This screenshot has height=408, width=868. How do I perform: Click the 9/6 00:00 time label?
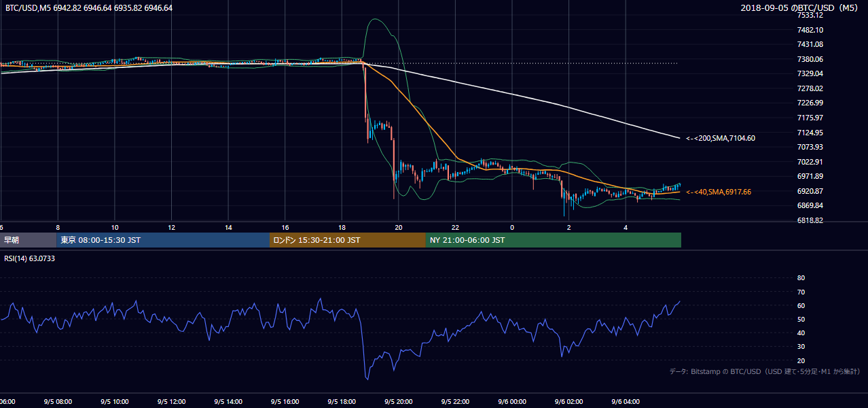512,402
